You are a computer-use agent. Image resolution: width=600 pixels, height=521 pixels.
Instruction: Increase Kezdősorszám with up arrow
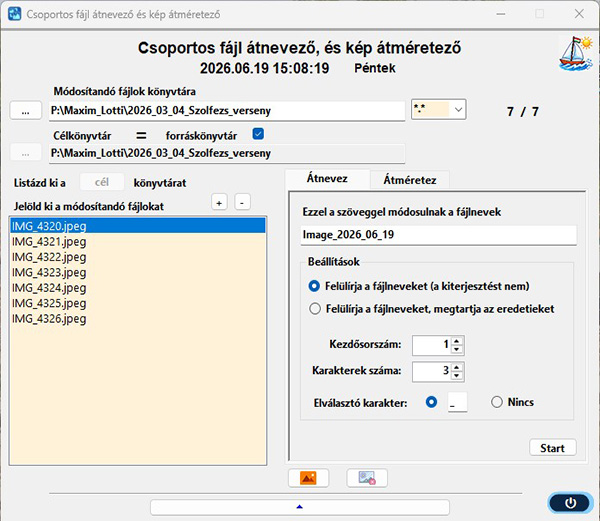point(457,340)
